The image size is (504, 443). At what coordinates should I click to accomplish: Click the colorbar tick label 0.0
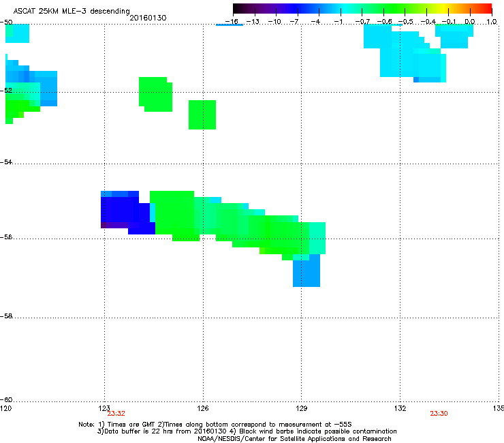coord(470,22)
